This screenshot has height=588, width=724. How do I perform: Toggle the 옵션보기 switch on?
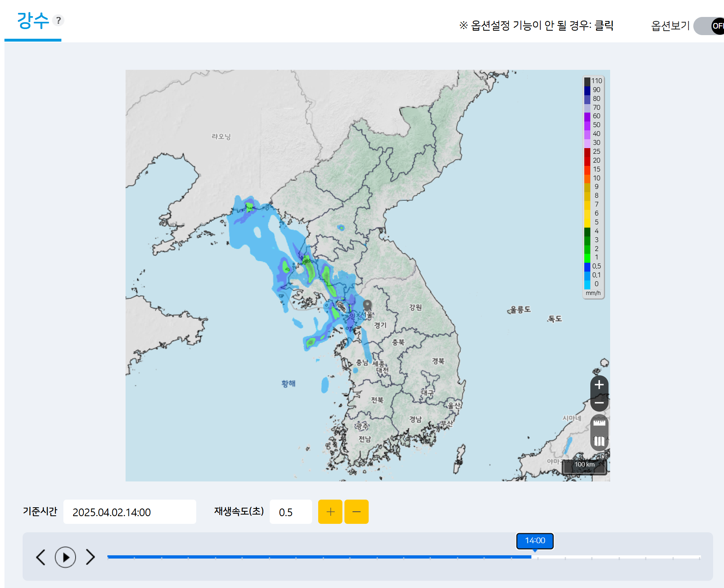pos(709,26)
